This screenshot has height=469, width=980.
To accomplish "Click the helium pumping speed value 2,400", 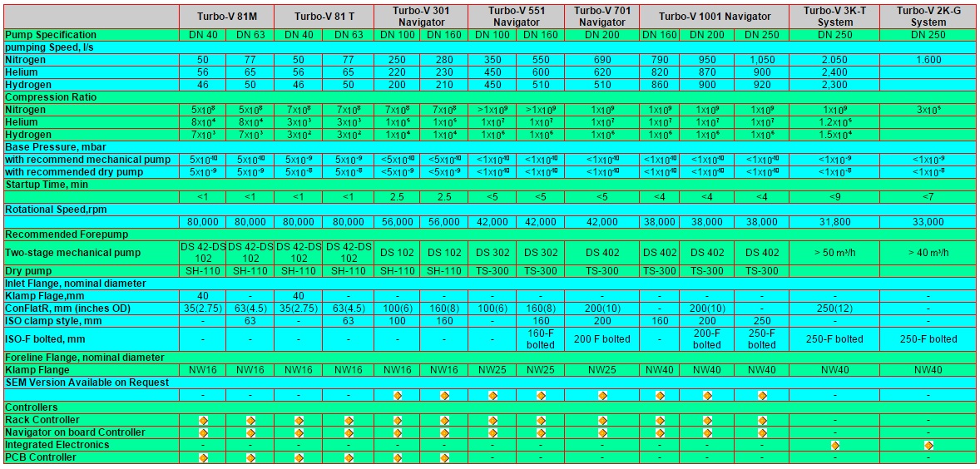I will [834, 72].
